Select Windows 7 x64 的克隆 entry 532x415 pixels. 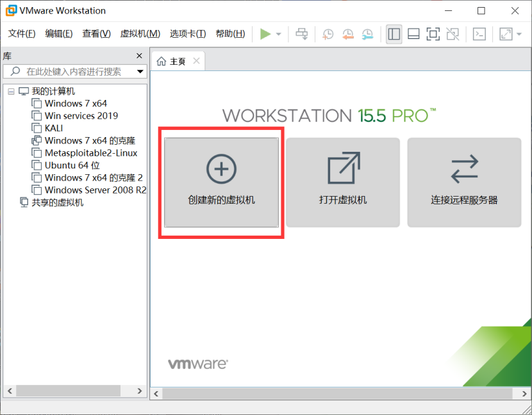point(90,141)
